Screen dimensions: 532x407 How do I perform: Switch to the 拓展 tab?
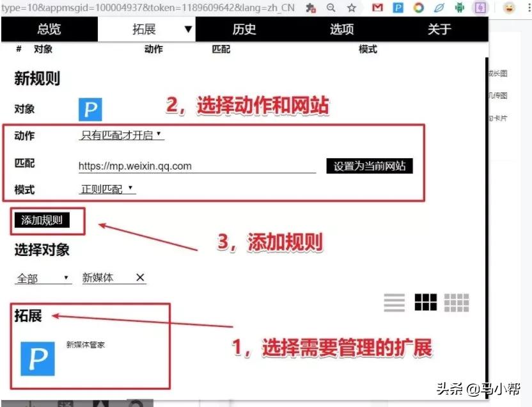click(144, 29)
